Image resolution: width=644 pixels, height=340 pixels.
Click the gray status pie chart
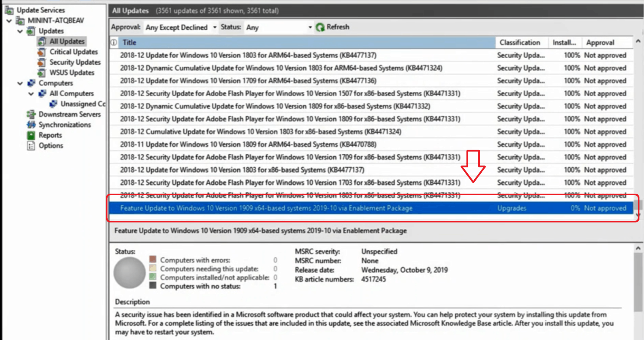coord(129,273)
